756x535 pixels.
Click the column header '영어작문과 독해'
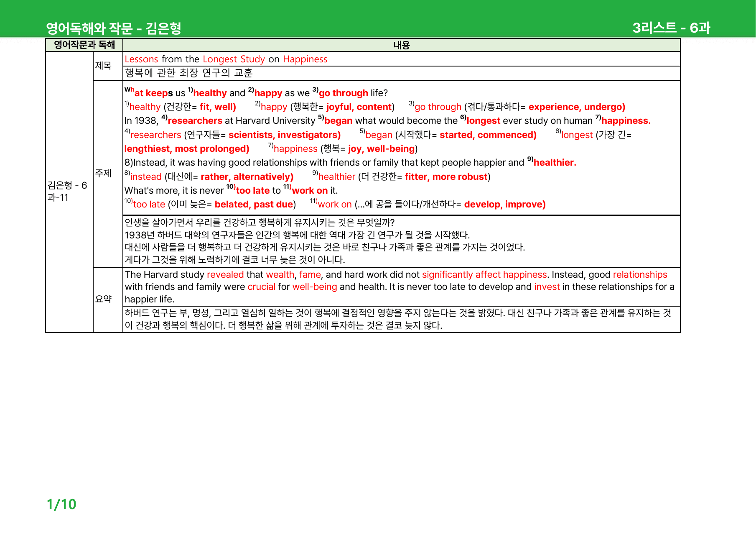pyautogui.click(x=84, y=45)
